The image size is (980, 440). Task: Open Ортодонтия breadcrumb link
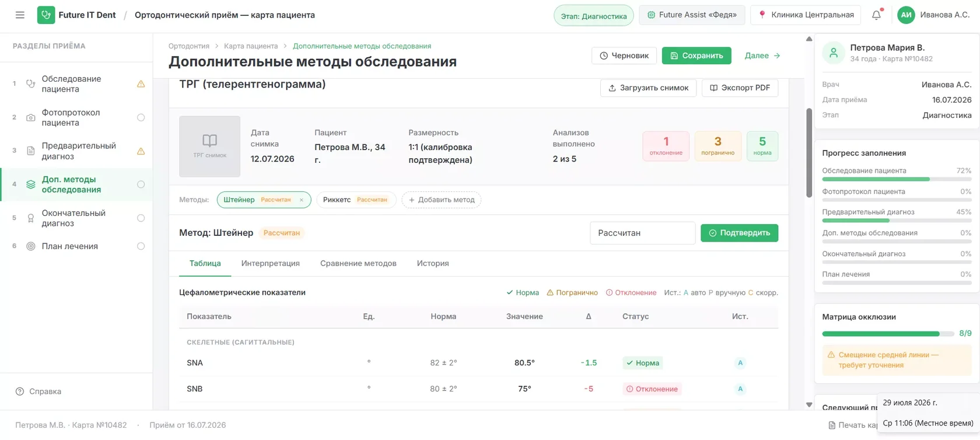click(x=189, y=46)
